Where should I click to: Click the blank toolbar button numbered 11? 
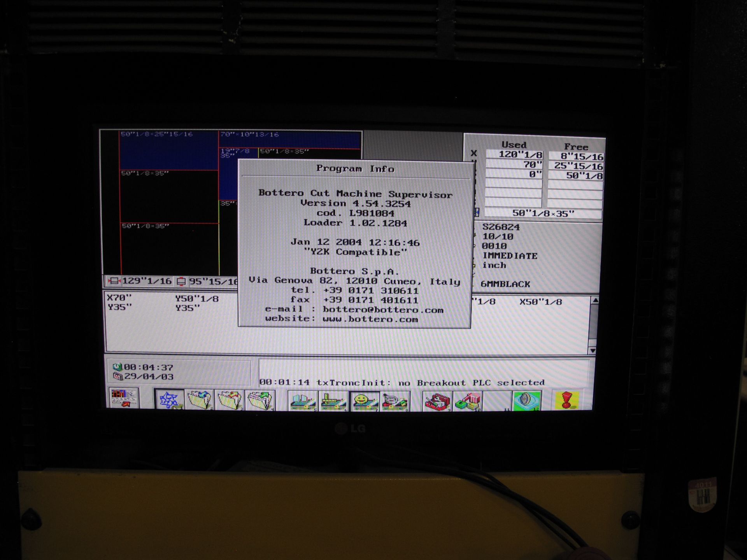coord(497,401)
